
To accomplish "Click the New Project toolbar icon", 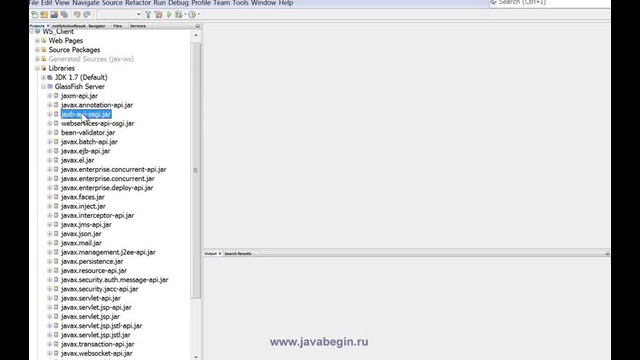I will coord(44,15).
